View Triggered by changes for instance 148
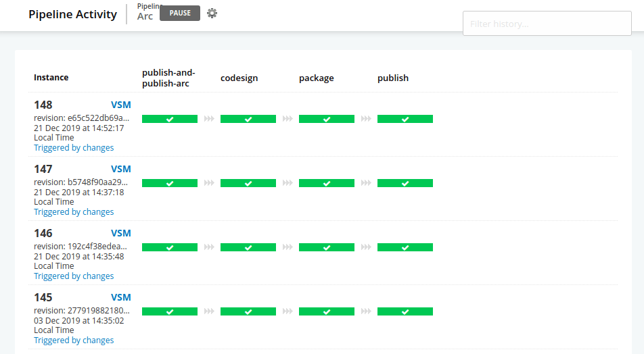Screen dimensions: 644x354 pyautogui.click(x=74, y=147)
